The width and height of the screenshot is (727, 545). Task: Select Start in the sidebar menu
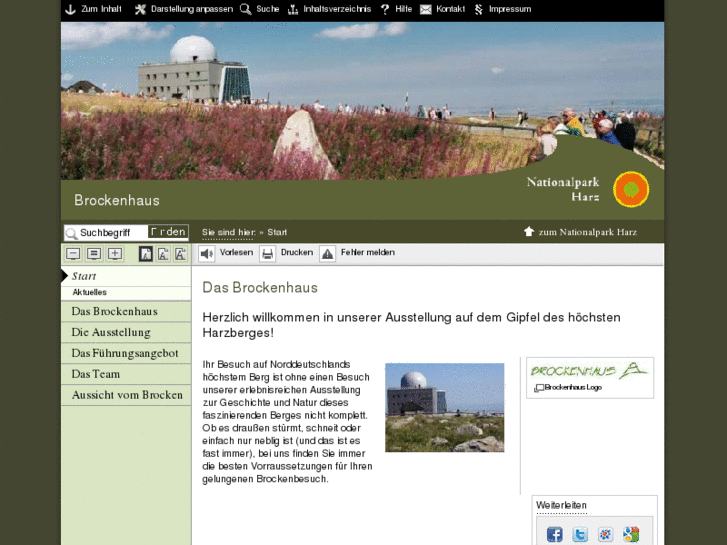[x=126, y=276]
